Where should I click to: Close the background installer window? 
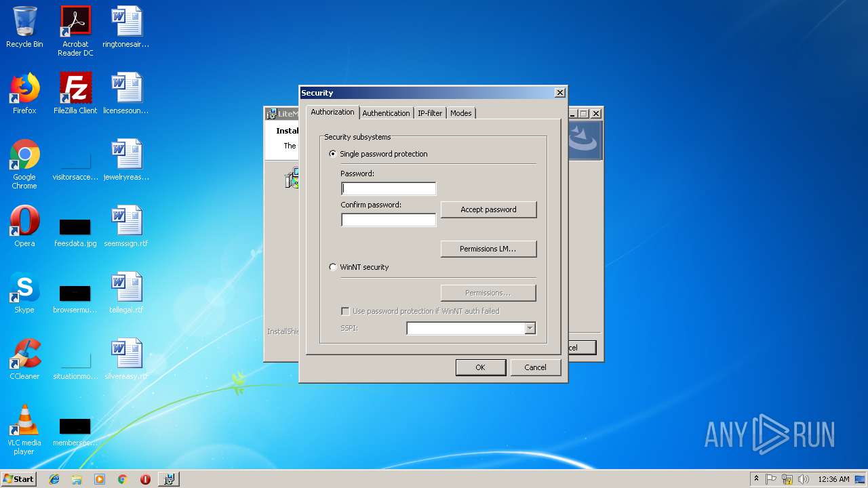point(596,114)
